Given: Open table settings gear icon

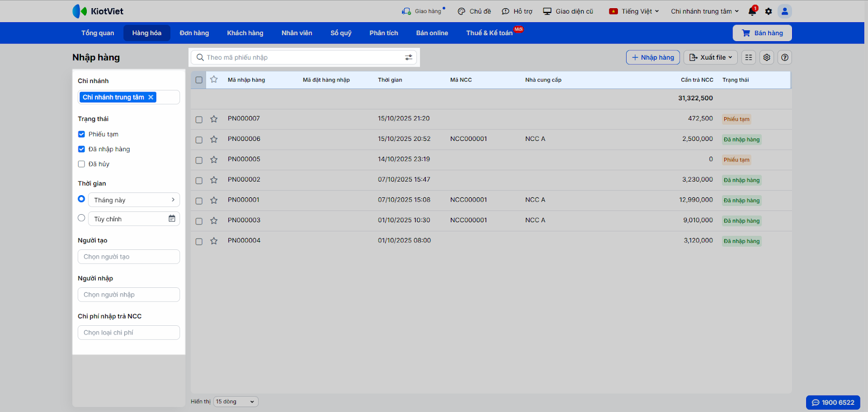Looking at the screenshot, I should [767, 57].
